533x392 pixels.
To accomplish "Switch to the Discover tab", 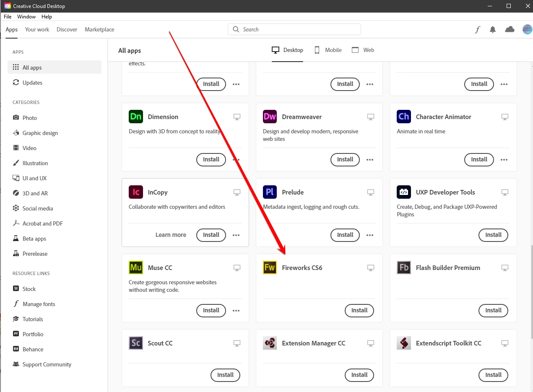I will point(67,29).
